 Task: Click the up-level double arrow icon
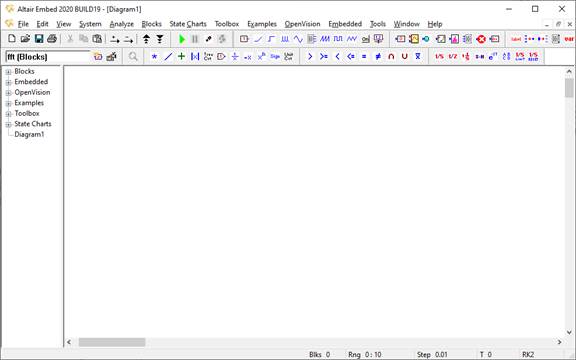coord(146,39)
